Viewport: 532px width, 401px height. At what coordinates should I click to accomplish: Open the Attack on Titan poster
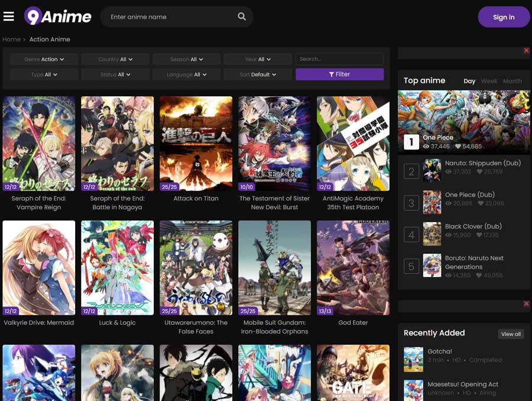(196, 144)
